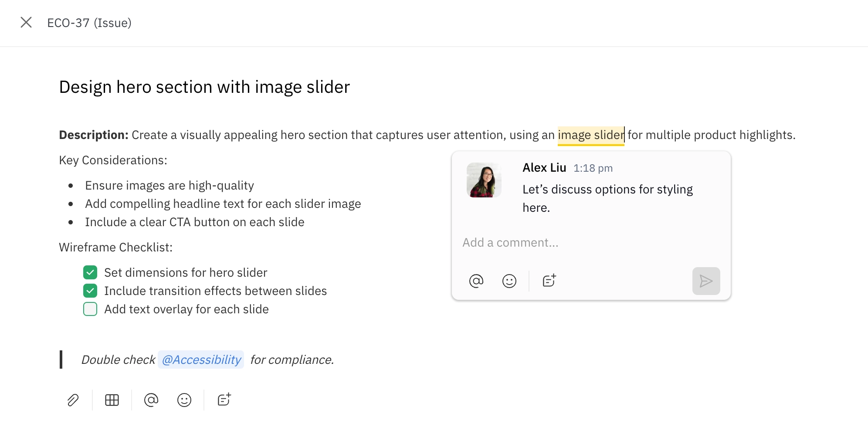Image resolution: width=868 pixels, height=441 pixels.
Task: Uncheck 'Set dimensions for hero slider'
Action: pyautogui.click(x=90, y=272)
